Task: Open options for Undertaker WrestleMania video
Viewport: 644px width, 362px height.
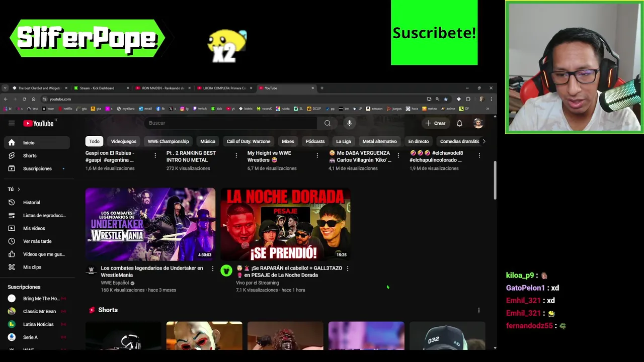Action: point(212,268)
